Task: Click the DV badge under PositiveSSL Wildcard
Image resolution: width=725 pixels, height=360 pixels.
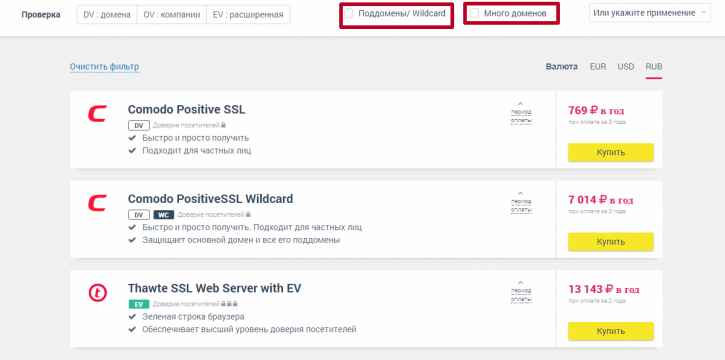Action: pos(139,215)
